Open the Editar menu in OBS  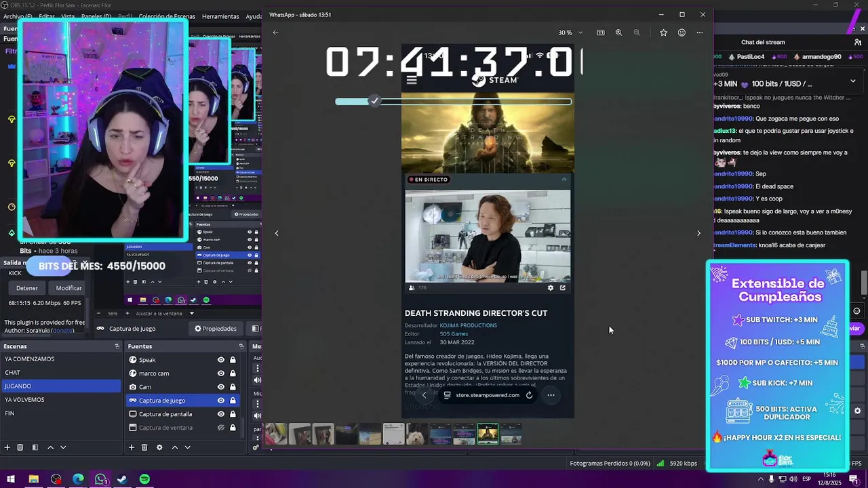click(47, 16)
